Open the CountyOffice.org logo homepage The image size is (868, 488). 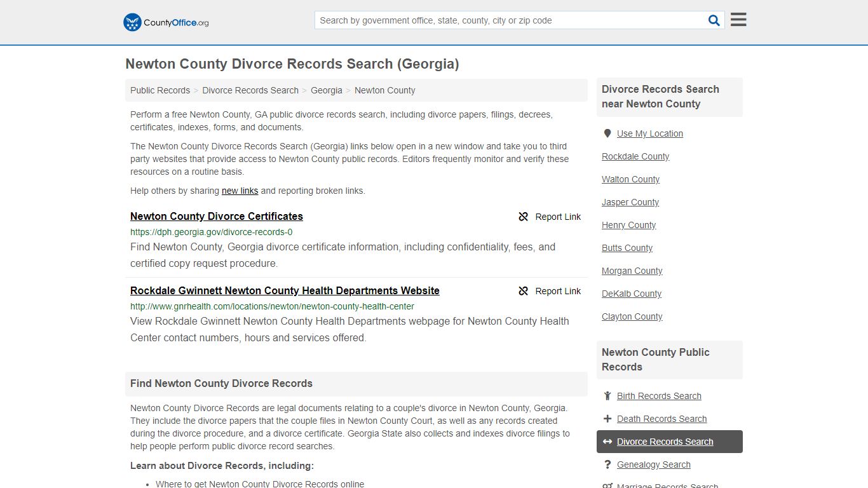point(166,22)
